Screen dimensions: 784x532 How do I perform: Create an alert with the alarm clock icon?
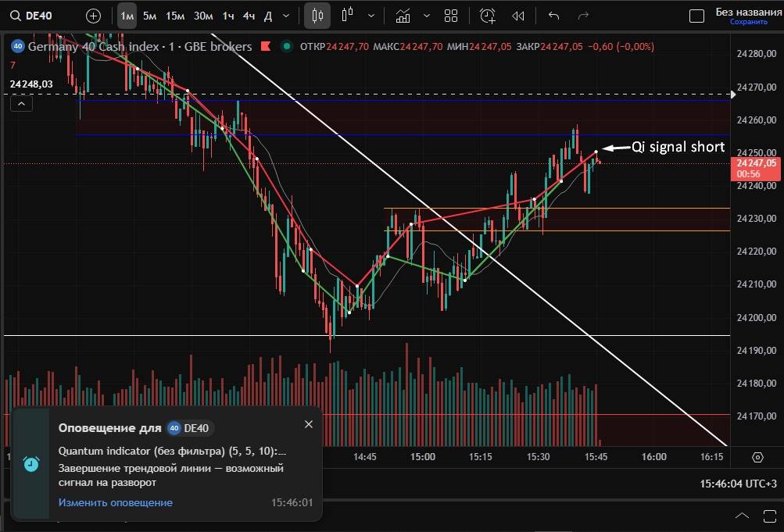pyautogui.click(x=488, y=16)
